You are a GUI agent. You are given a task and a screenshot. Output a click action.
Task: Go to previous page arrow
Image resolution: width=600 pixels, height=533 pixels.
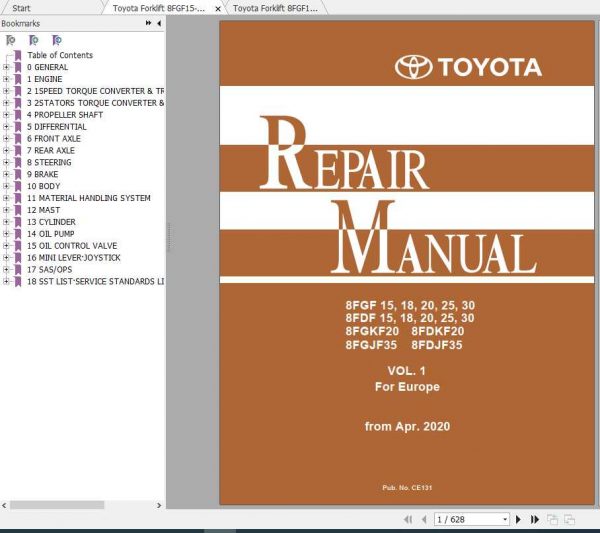[424, 519]
